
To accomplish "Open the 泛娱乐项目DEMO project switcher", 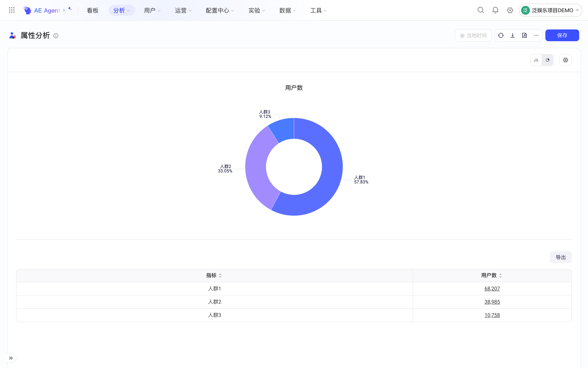I will point(550,10).
